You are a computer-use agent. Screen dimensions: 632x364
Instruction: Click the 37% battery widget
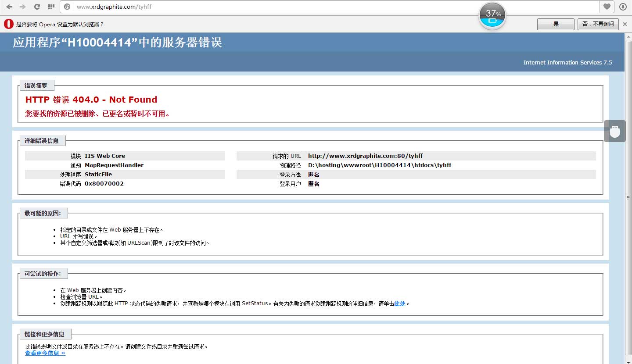(x=492, y=16)
